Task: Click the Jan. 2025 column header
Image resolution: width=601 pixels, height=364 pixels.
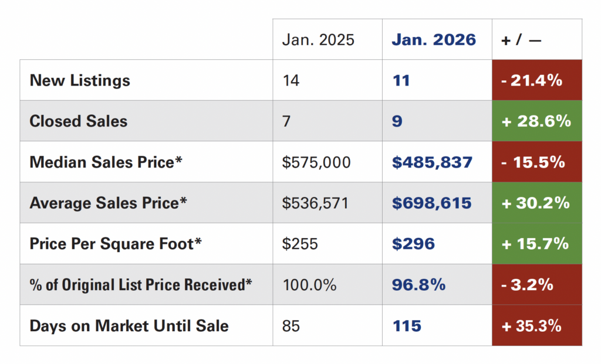Action: coord(318,40)
